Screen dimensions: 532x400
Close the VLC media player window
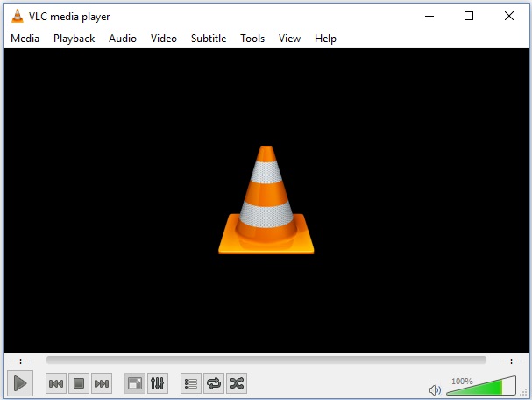pyautogui.click(x=509, y=16)
